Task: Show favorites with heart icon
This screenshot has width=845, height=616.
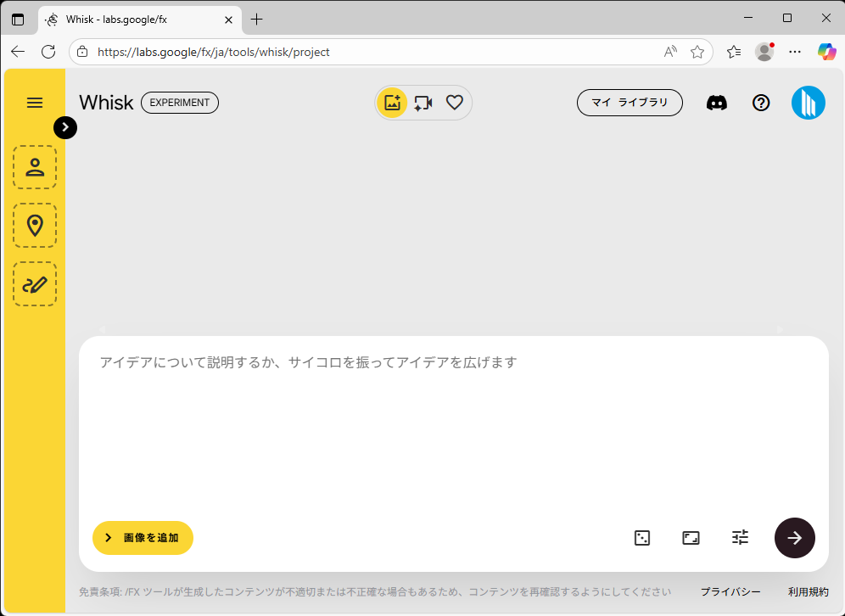Action: (455, 103)
